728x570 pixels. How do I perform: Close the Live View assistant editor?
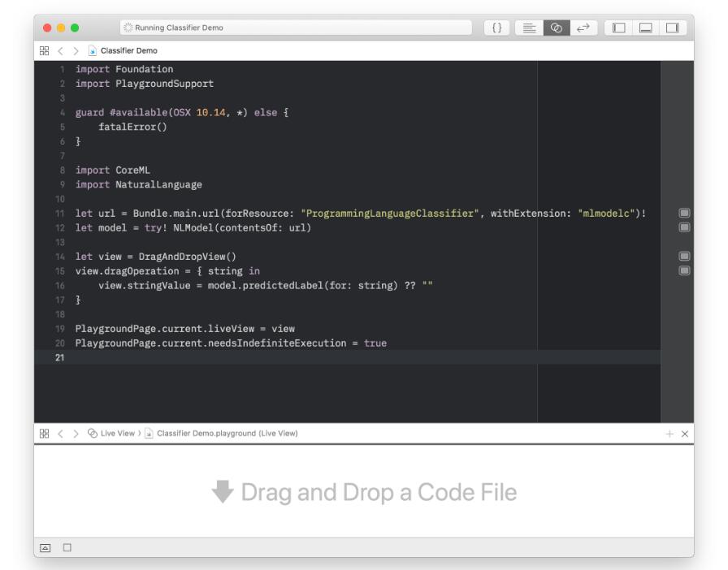click(x=685, y=434)
